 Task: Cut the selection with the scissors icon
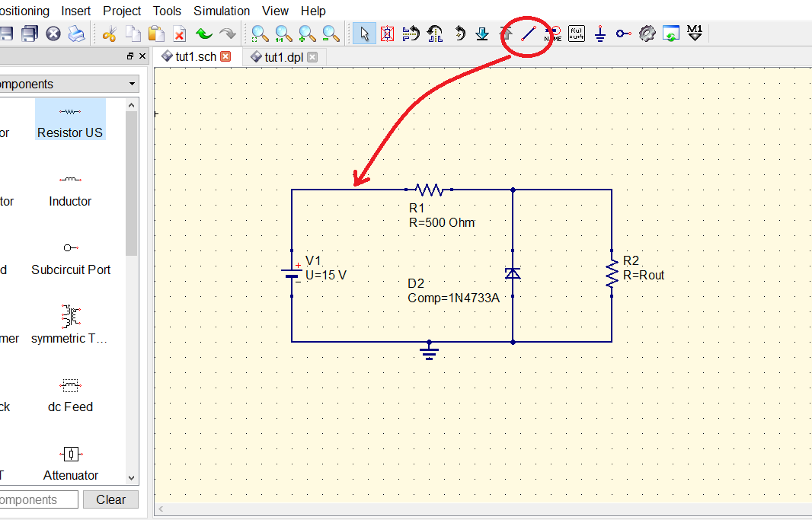pyautogui.click(x=109, y=34)
